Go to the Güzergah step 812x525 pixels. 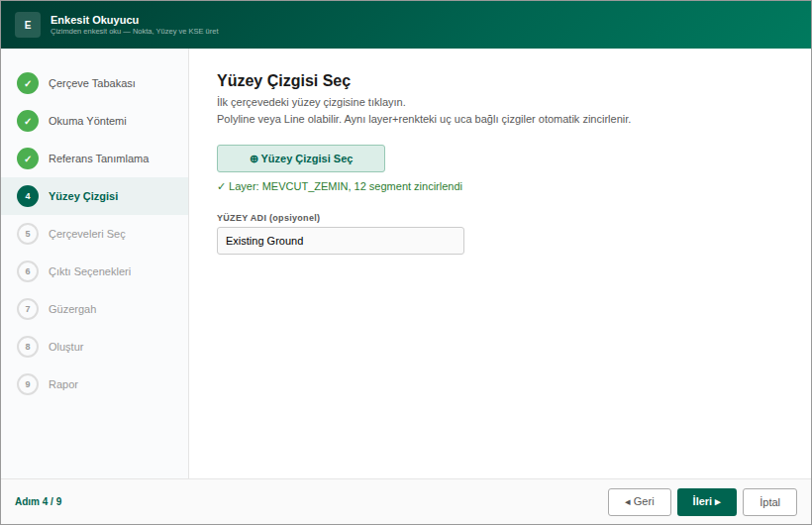[x=95, y=309]
